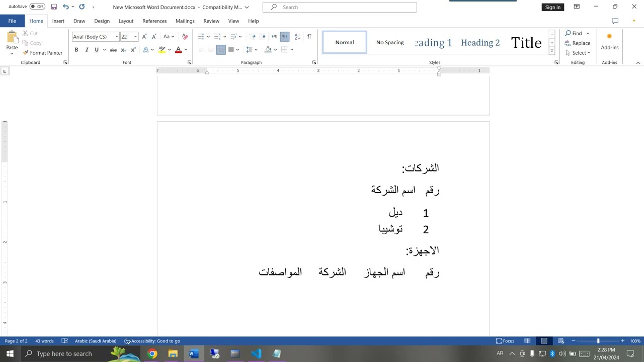Sort the selected text
Screen dimensions: 644x362
coord(297,37)
